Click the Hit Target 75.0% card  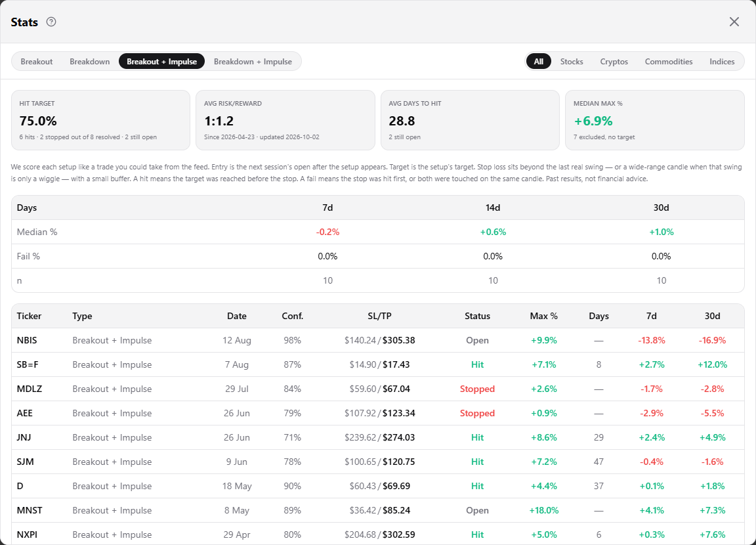click(x=101, y=120)
